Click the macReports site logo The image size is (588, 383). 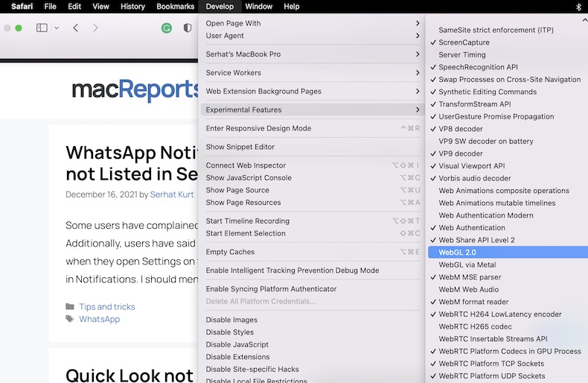click(x=135, y=89)
